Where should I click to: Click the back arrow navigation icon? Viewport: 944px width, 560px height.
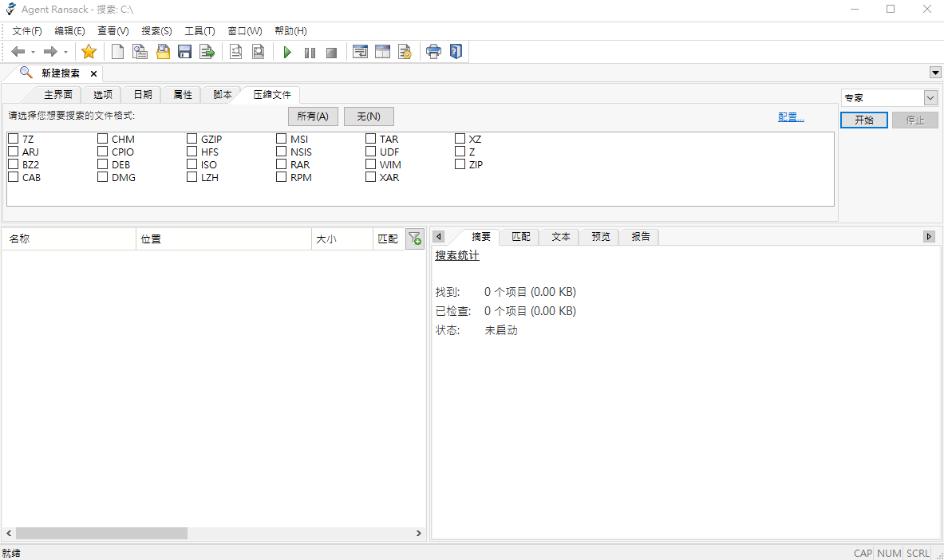click(18, 53)
